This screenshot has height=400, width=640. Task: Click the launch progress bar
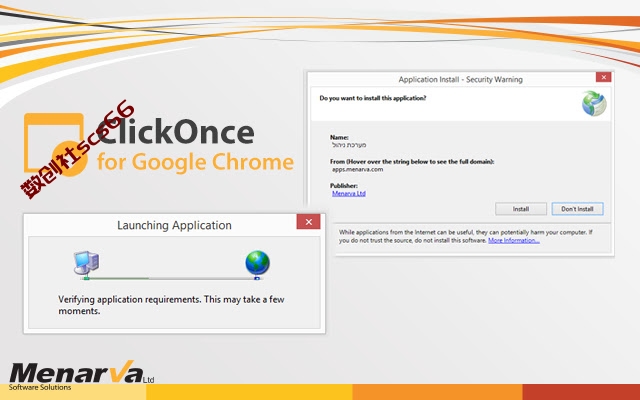point(171,278)
